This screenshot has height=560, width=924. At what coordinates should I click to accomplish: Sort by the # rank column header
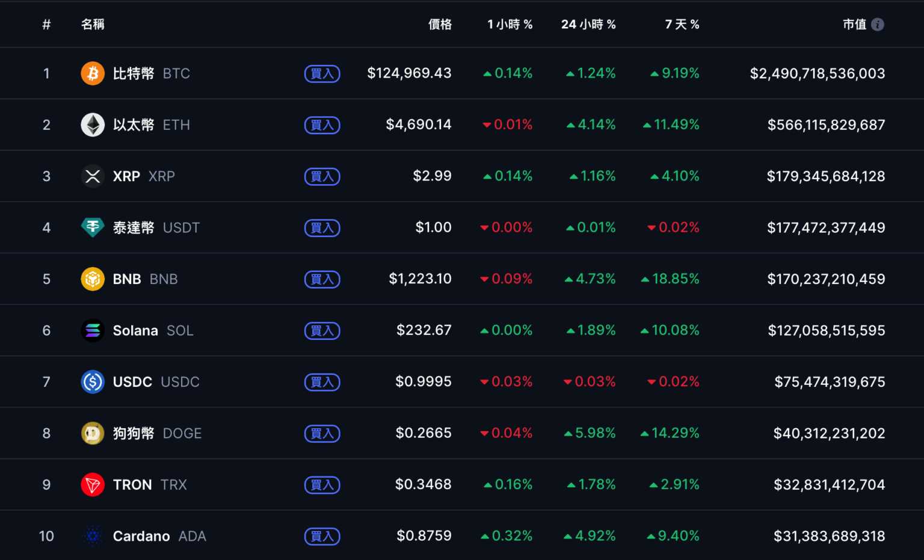(x=46, y=25)
